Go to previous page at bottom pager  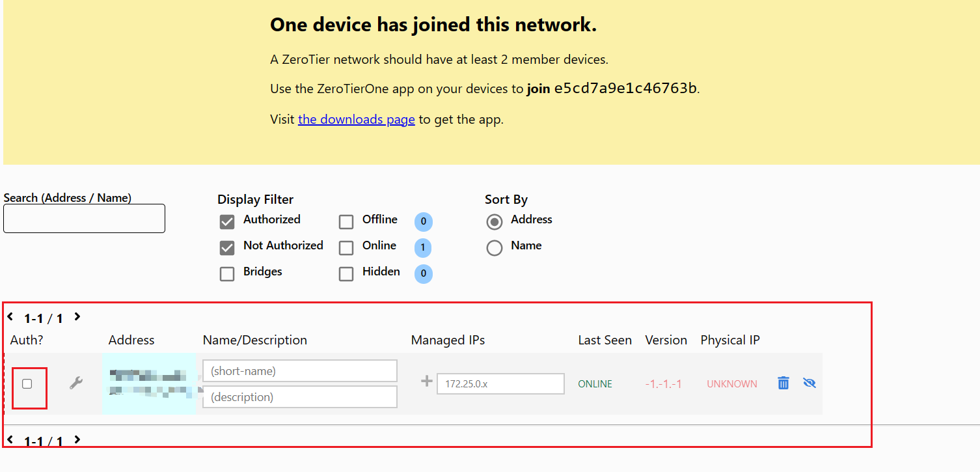click(10, 440)
